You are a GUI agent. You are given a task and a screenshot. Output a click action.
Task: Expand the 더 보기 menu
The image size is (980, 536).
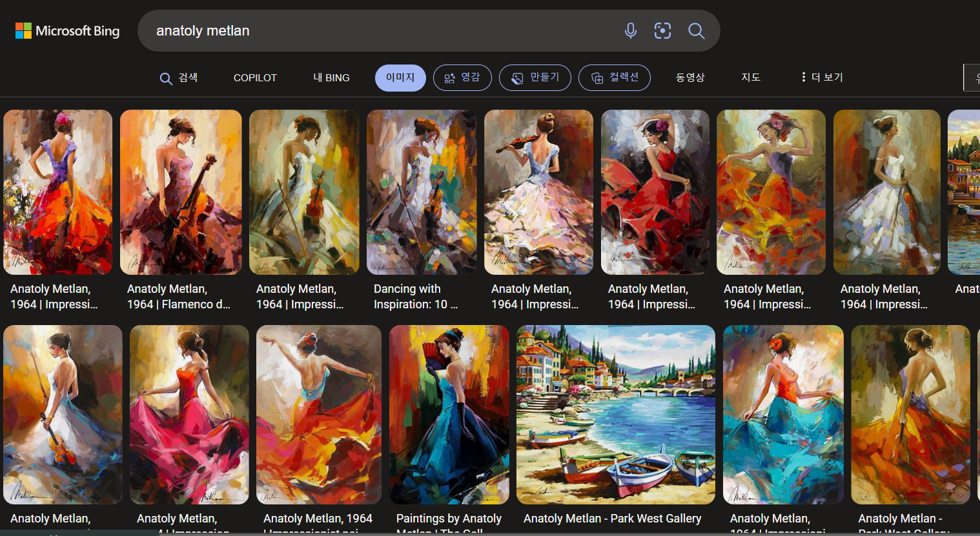point(822,77)
